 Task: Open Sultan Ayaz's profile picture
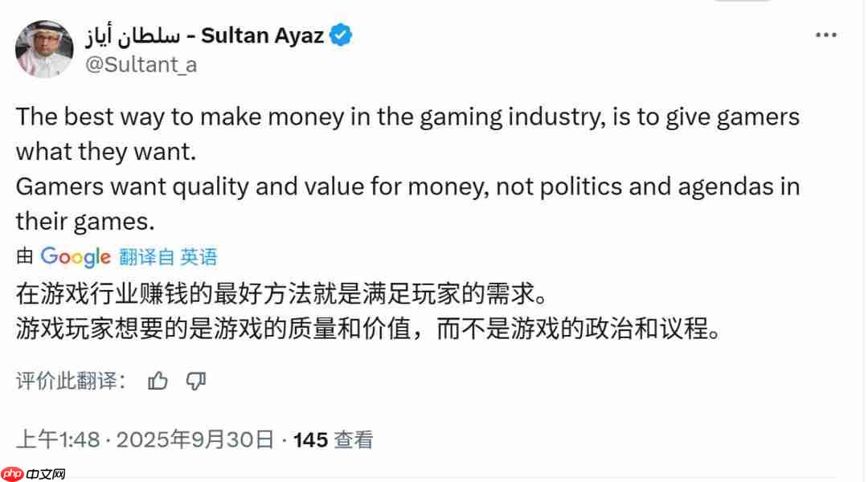coord(44,48)
